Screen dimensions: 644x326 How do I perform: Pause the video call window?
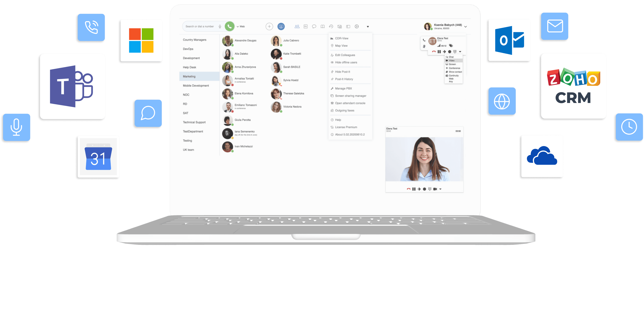tap(414, 189)
